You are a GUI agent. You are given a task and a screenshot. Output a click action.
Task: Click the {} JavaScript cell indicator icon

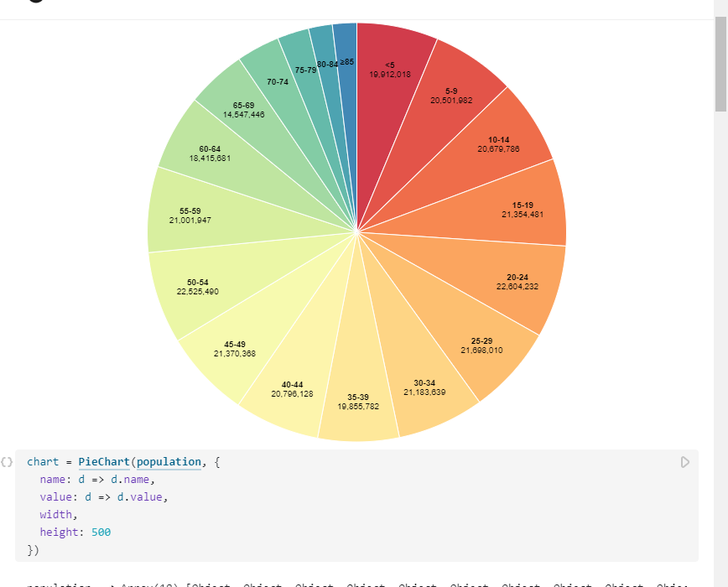[x=7, y=460]
